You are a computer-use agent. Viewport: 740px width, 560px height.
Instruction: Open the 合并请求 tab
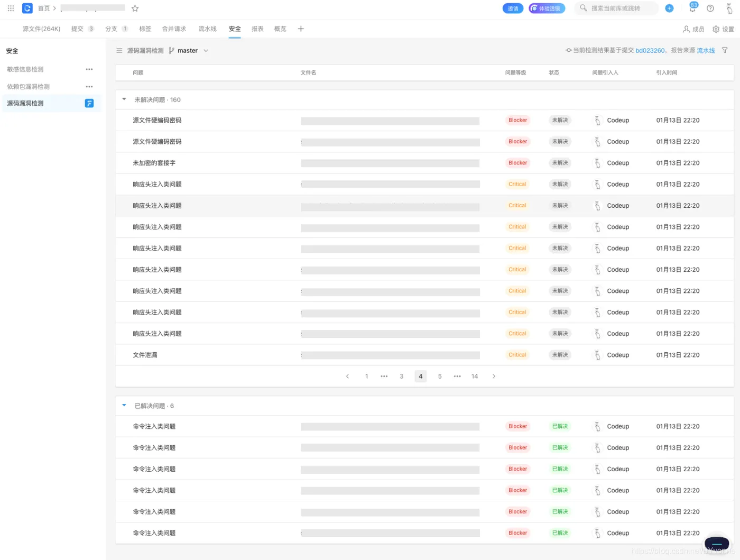pyautogui.click(x=174, y=29)
